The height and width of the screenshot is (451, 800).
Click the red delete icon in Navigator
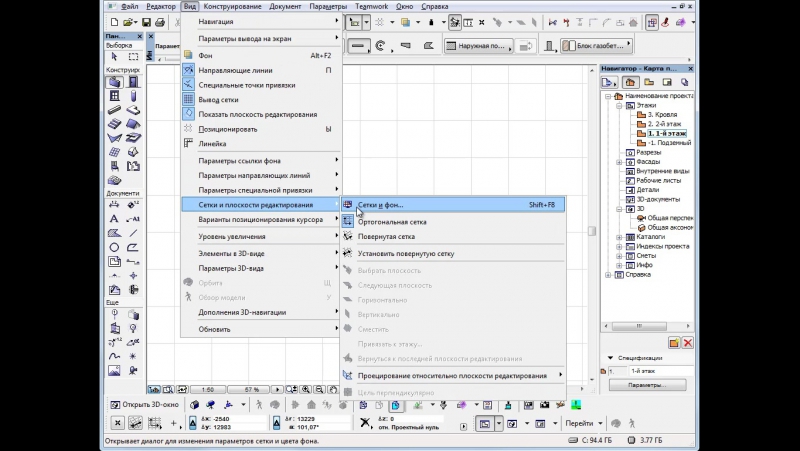[688, 343]
